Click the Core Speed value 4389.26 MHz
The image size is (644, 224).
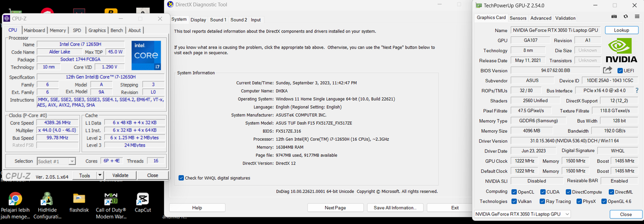57,123
